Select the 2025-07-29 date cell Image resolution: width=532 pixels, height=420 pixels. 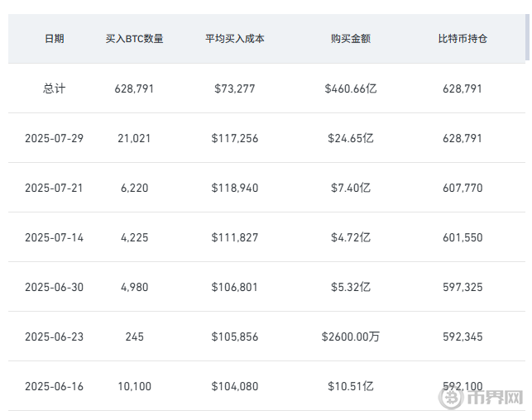(x=54, y=138)
